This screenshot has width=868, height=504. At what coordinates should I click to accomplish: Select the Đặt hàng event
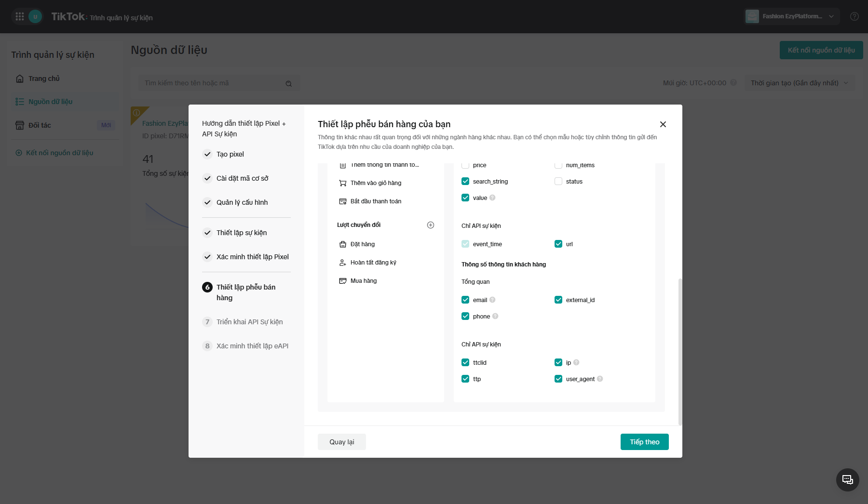point(362,244)
